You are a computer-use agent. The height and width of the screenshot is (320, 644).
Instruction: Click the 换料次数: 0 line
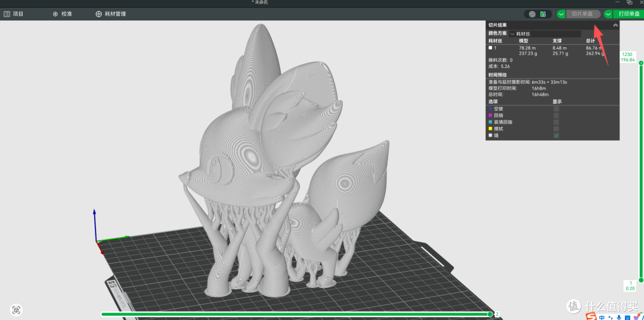(500, 60)
